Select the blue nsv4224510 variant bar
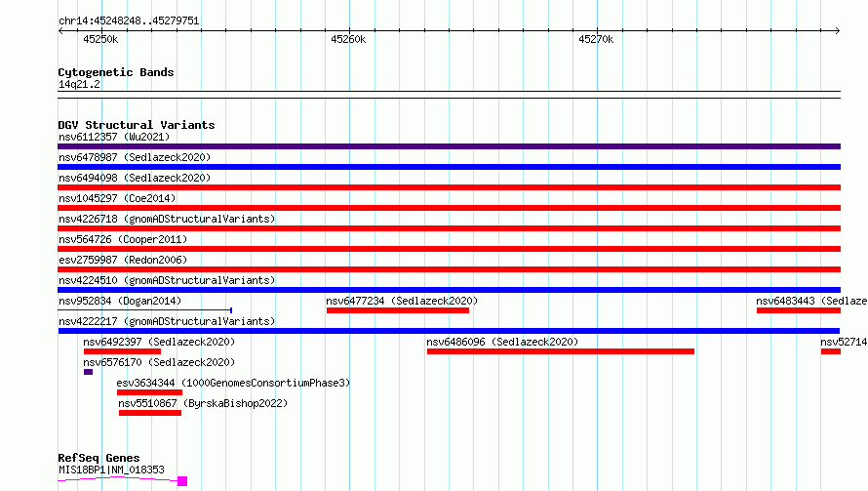 coord(449,290)
